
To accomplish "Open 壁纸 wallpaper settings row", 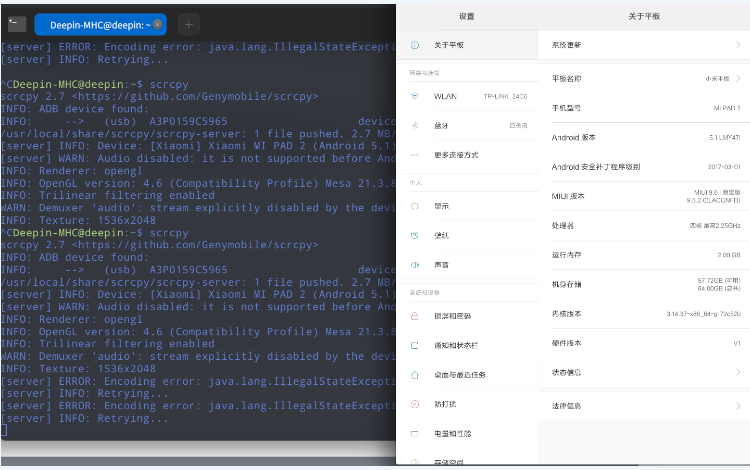I will [x=467, y=235].
